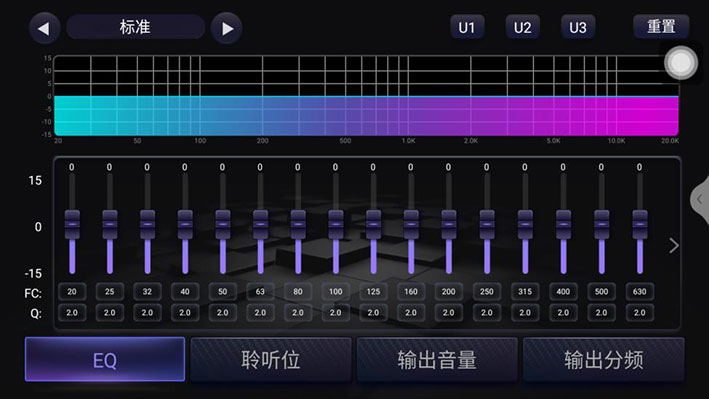The image size is (709, 399).
Task: Click the 160 Hz band slider
Action: tap(411, 224)
